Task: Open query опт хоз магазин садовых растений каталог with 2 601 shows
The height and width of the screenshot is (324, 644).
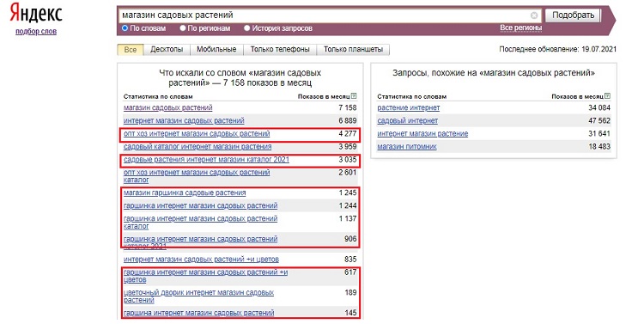Action: (x=197, y=176)
